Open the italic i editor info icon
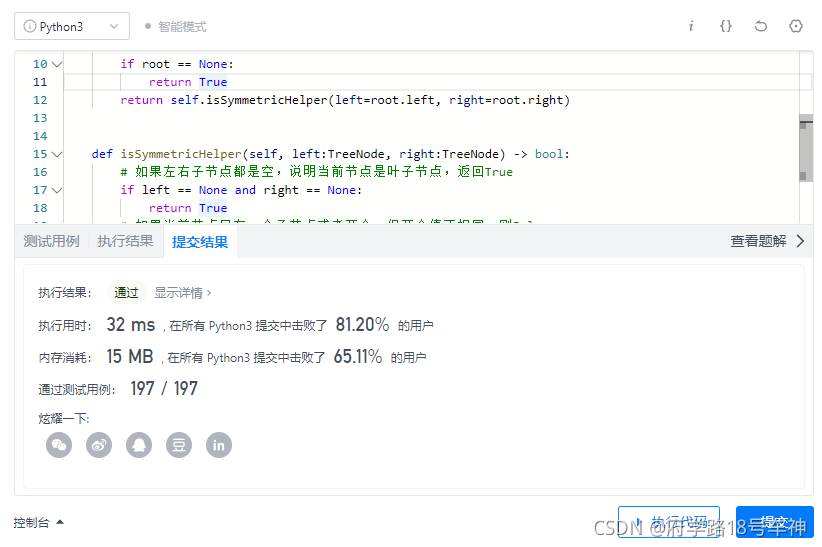 [691, 26]
